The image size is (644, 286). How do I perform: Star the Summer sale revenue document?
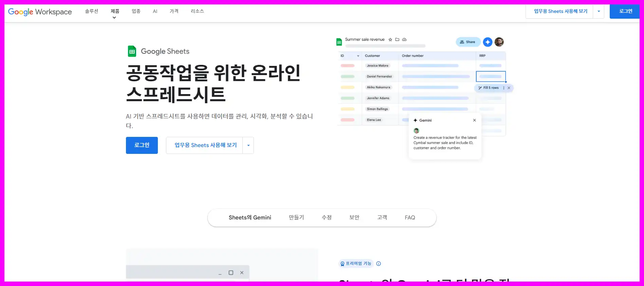tap(390, 40)
